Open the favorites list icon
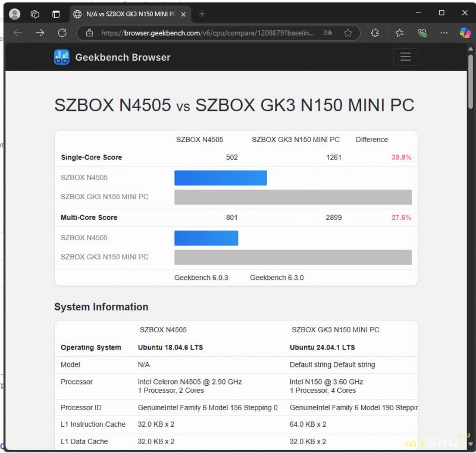This screenshot has height=453, width=476. (399, 33)
